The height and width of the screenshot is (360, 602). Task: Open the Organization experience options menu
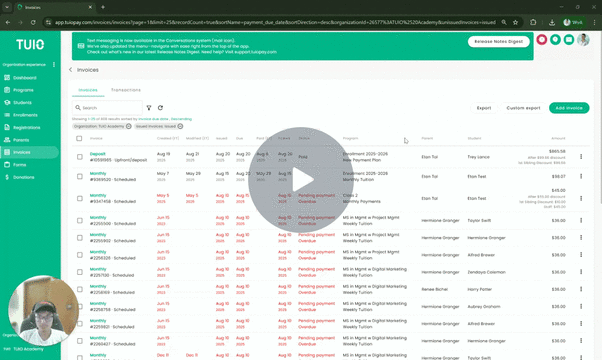pos(54,64)
